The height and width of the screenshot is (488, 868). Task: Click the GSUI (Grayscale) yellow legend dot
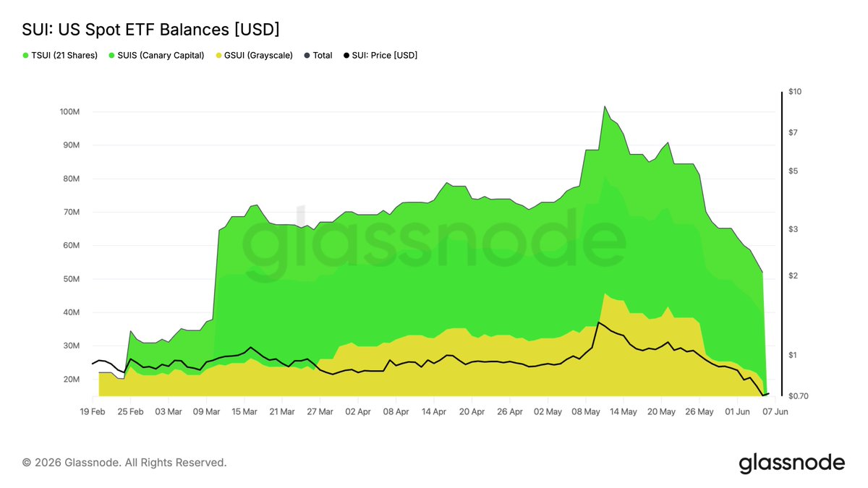219,56
